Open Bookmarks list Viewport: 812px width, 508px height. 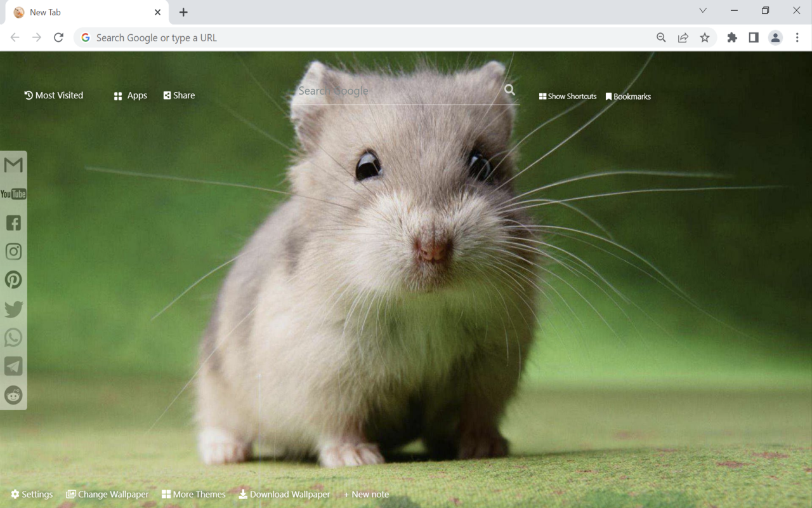pyautogui.click(x=628, y=97)
